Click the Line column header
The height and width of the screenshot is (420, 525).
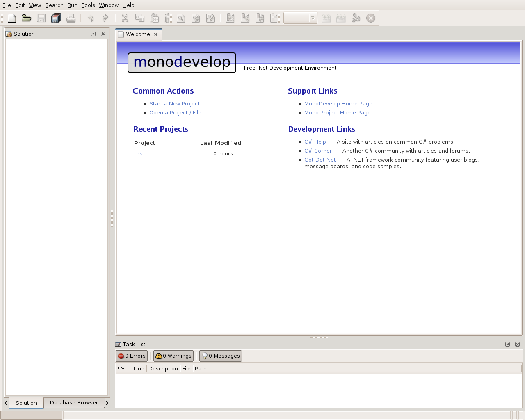click(139, 368)
